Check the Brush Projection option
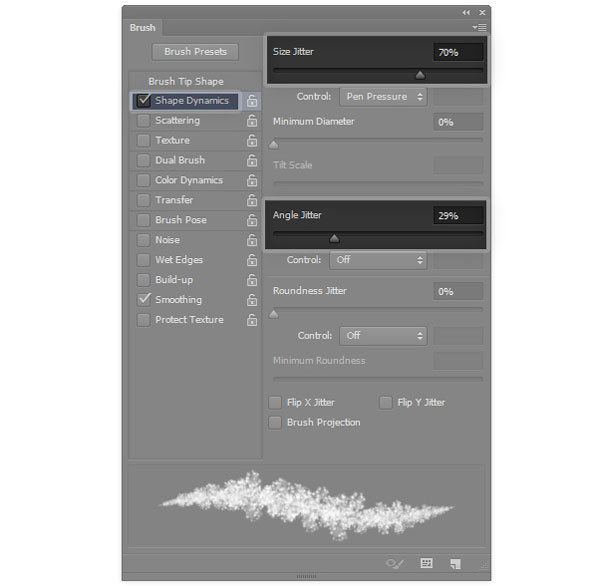This screenshot has width=600, height=586. tap(275, 423)
